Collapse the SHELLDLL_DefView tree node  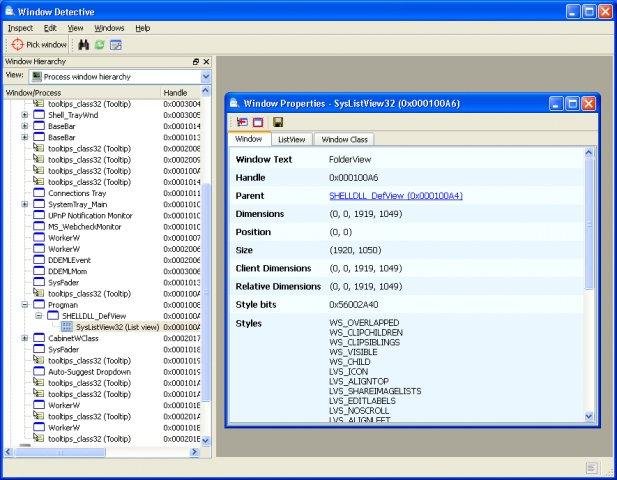[x=39, y=316]
